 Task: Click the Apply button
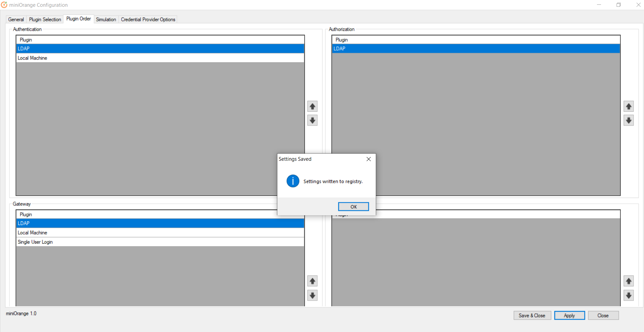click(x=570, y=315)
